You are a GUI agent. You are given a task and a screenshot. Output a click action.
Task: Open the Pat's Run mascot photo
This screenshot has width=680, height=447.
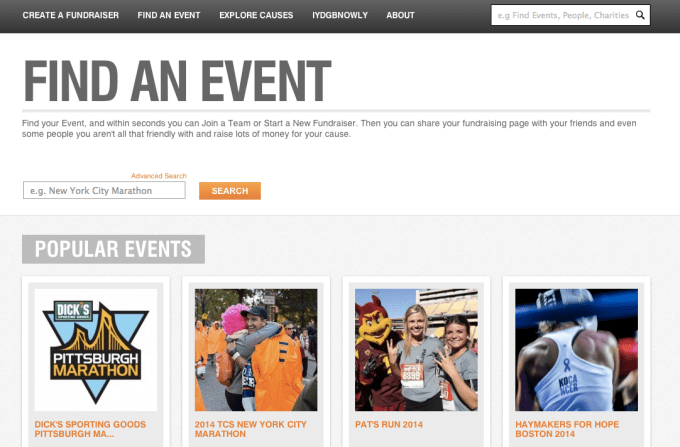tap(416, 350)
